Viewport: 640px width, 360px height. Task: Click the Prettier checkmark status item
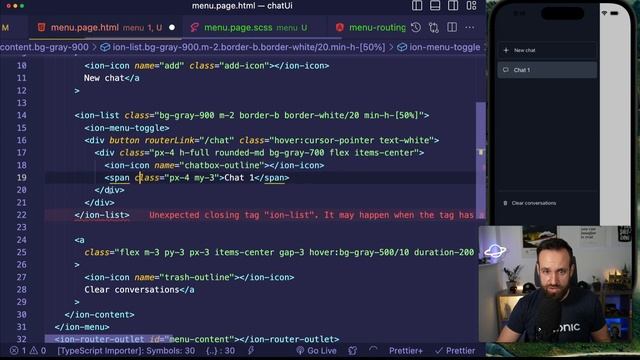point(455,351)
